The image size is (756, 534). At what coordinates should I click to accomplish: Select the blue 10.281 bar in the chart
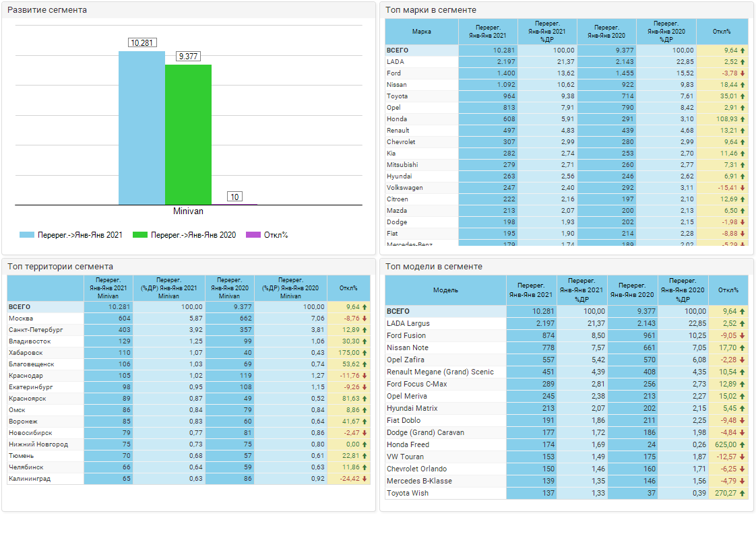141,128
